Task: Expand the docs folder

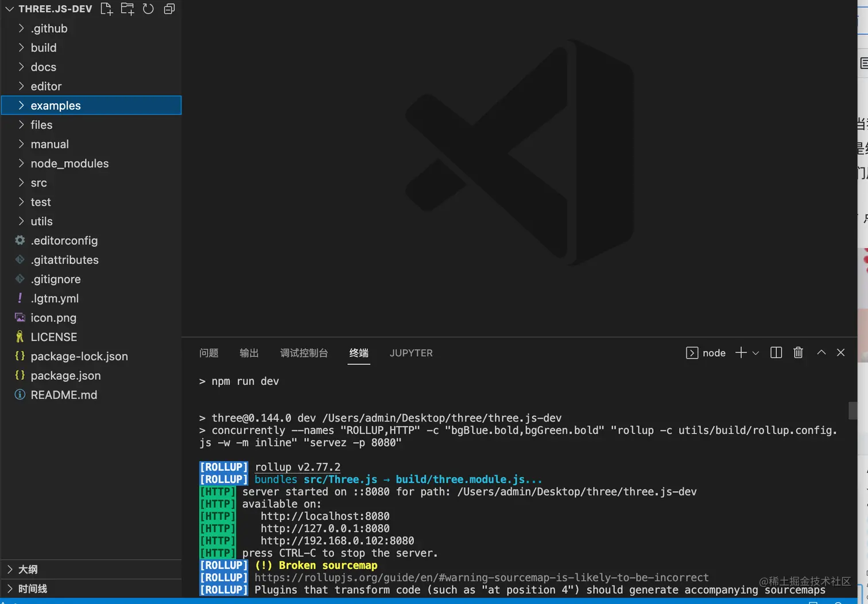Action: pyautogui.click(x=91, y=67)
